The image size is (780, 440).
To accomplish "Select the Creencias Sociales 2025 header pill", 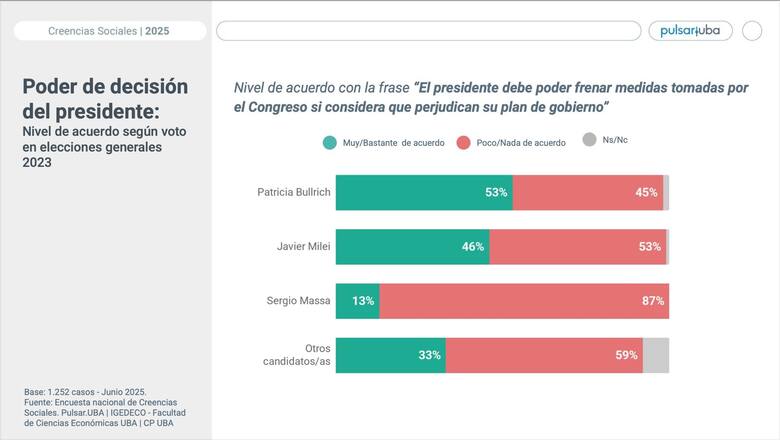I will [109, 31].
